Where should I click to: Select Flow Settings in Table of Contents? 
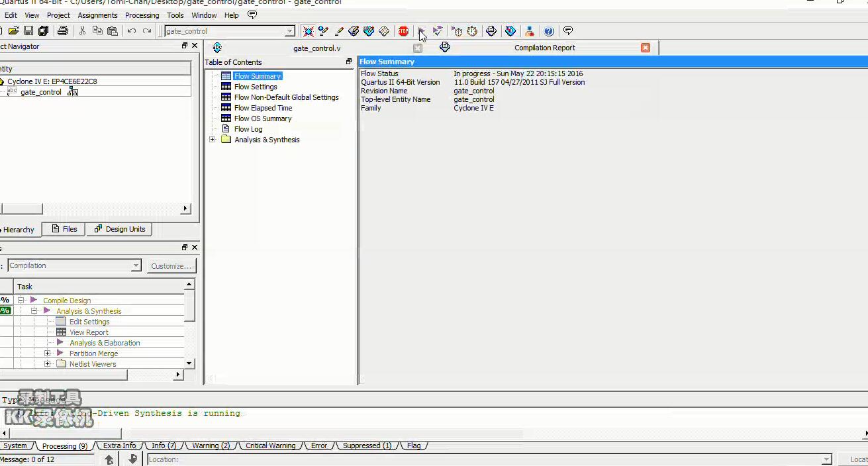click(x=256, y=87)
